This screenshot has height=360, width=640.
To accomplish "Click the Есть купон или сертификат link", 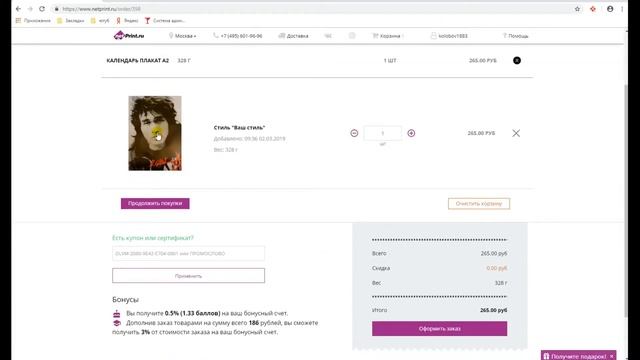I will click(x=153, y=238).
